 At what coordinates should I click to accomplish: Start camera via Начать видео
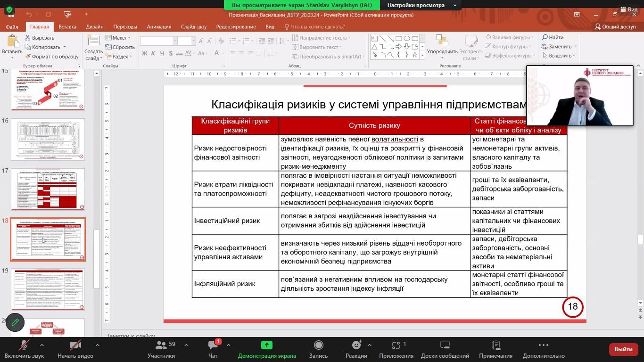pos(75,350)
